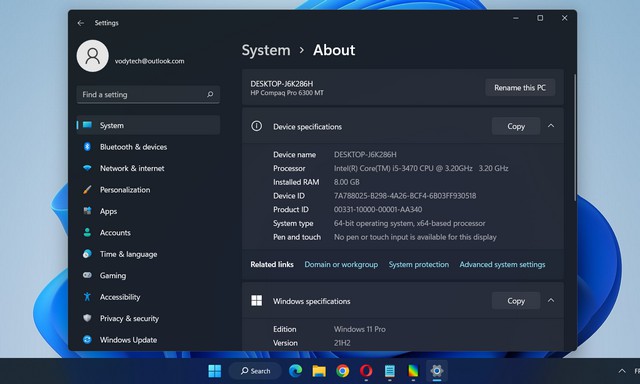Open the colorful gradient app on taskbar
Viewport: 640px width, 384px height.
[x=413, y=371]
